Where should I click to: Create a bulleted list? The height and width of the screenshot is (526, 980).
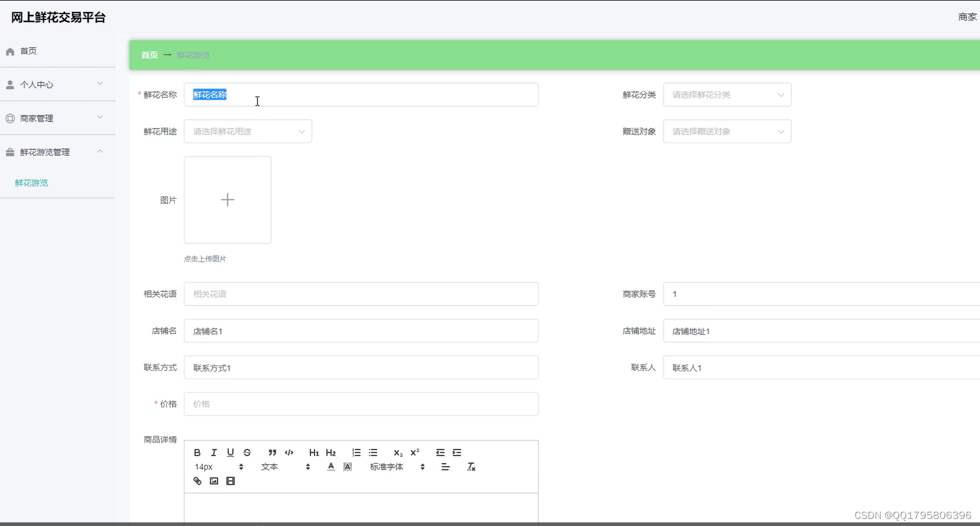pyautogui.click(x=373, y=452)
